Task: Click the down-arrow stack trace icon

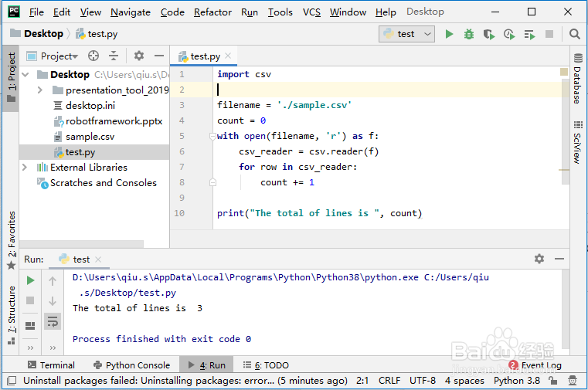Action: 53,301
